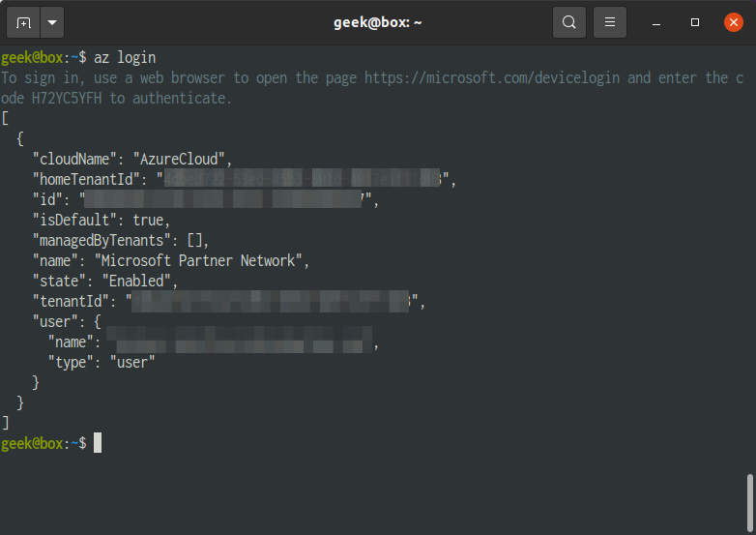Viewport: 756px width, 535px height.
Task: Click the az login command text
Action: pyautogui.click(x=125, y=58)
